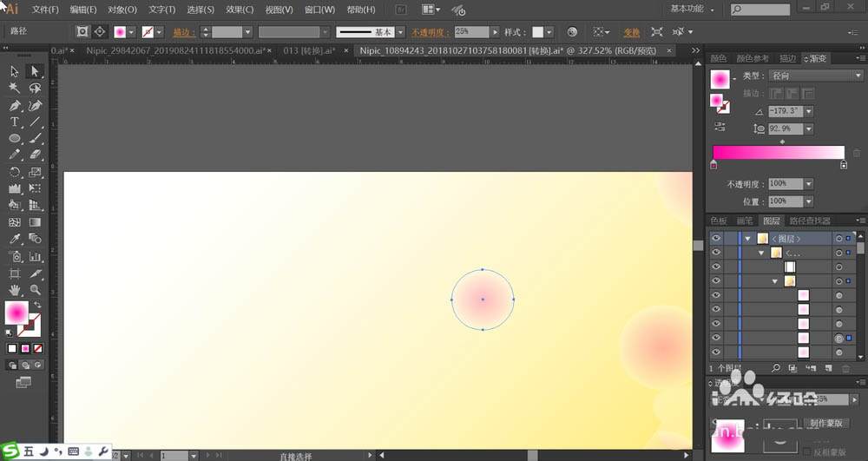Pick the Magic Wand tool
The image size is (868, 461).
(15, 88)
